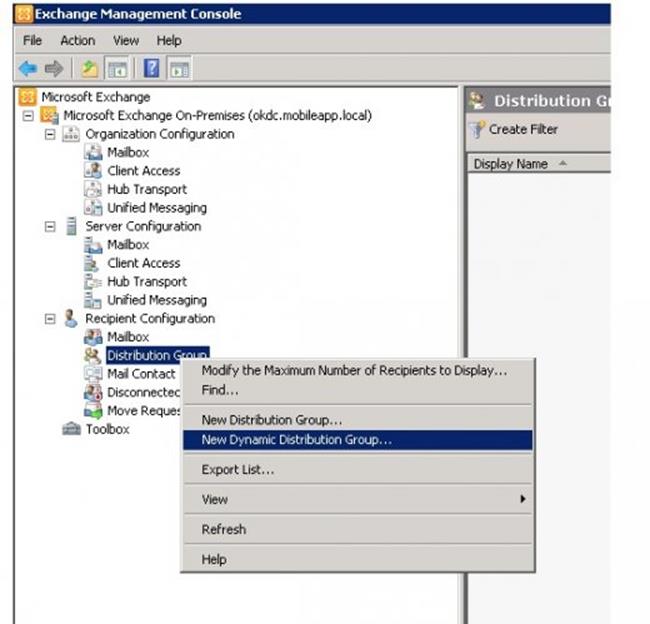Open the File menu
650x624 pixels.
[32, 41]
